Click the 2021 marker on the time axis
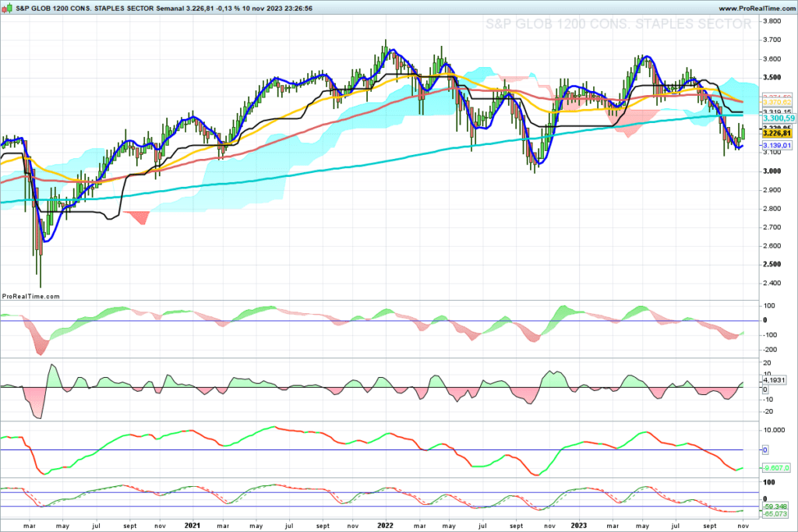This screenshot has width=798, height=532. point(192,526)
